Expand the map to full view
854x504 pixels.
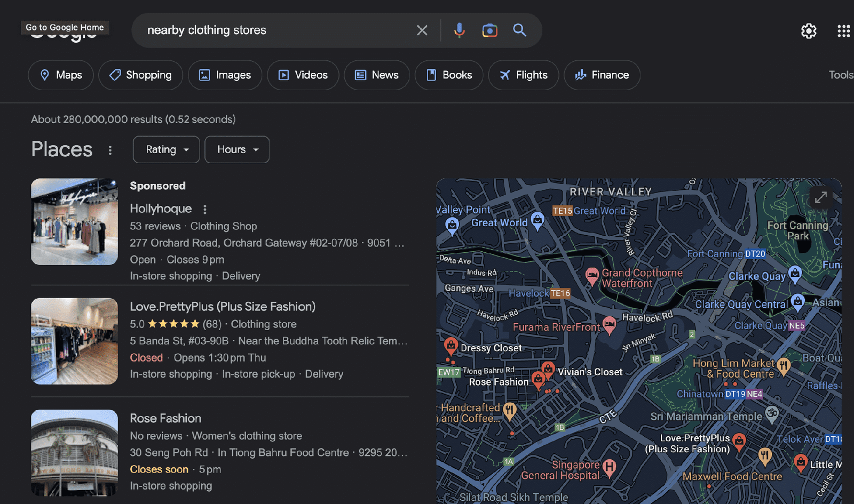coord(820,197)
